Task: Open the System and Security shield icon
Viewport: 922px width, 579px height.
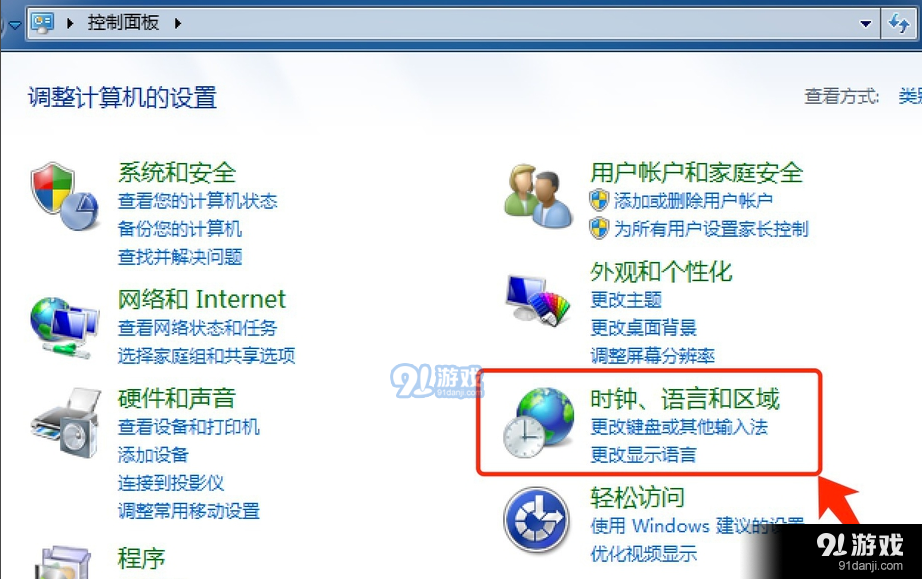Action: 64,196
